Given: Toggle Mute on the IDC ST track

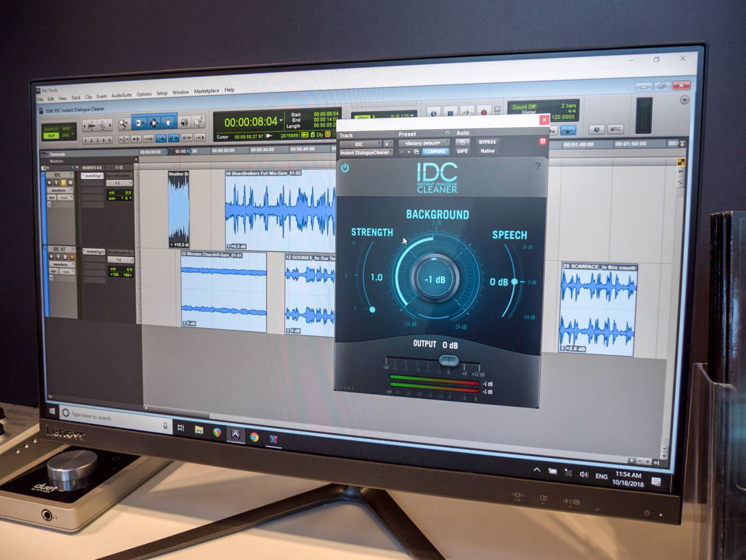Looking at the screenshot, I should coord(72,257).
